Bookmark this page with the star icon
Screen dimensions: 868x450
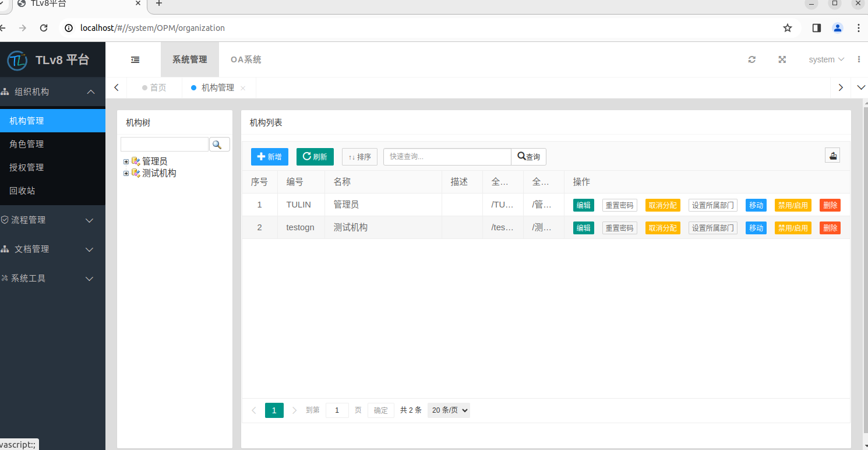pyautogui.click(x=788, y=27)
